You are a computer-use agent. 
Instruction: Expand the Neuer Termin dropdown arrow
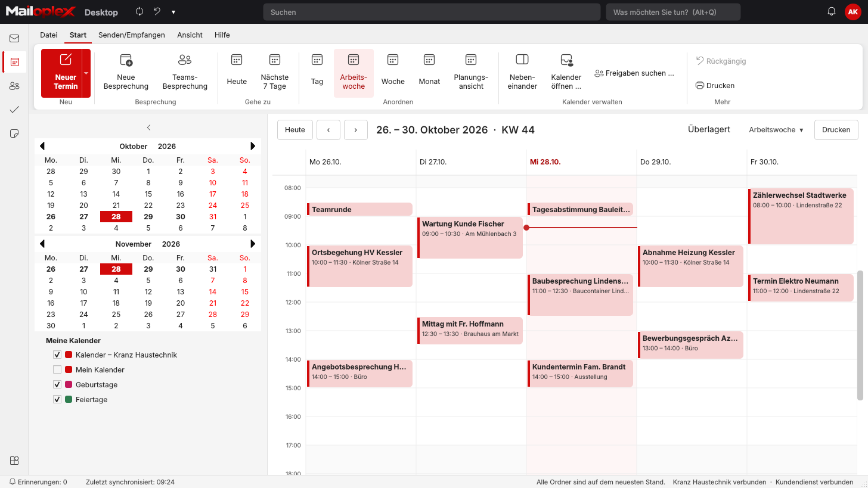point(86,73)
